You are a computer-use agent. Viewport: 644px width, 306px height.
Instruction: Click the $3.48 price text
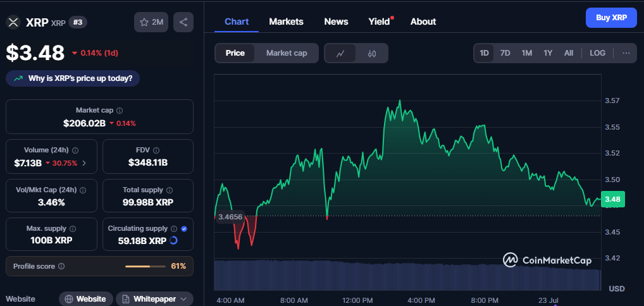coord(35,53)
